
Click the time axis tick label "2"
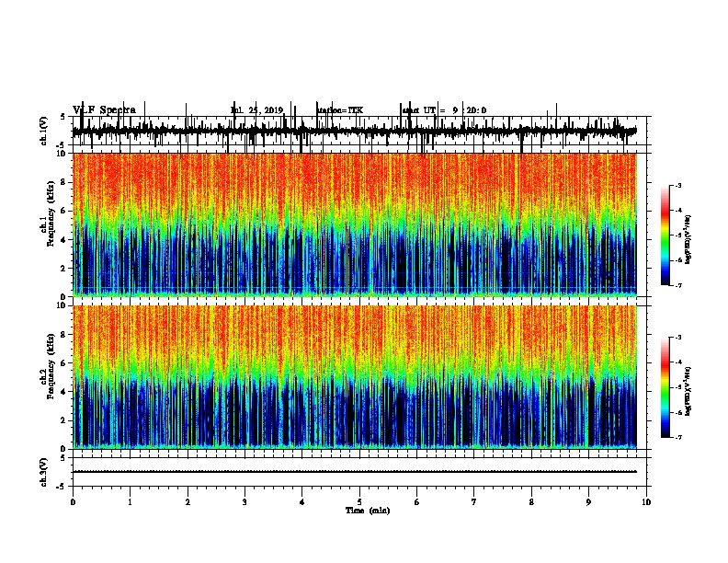click(x=188, y=502)
